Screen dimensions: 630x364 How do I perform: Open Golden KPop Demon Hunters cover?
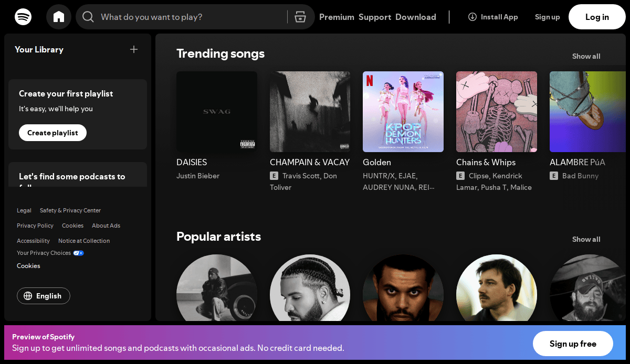pyautogui.click(x=403, y=112)
